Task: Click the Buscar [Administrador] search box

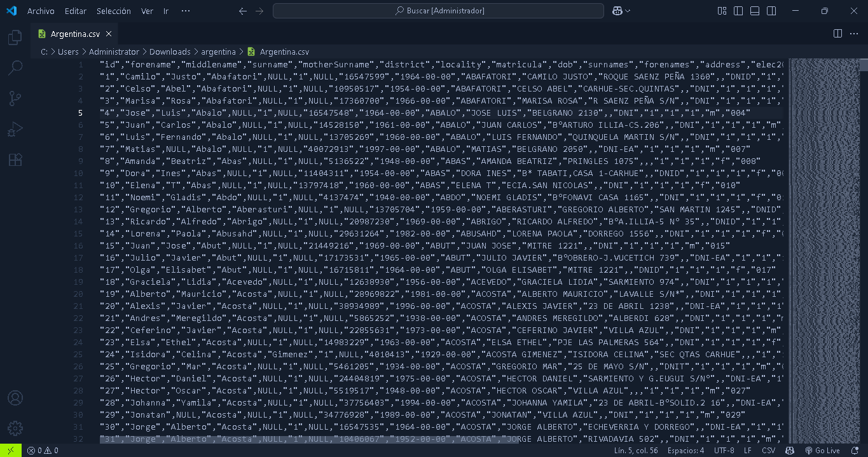Action: (438, 11)
